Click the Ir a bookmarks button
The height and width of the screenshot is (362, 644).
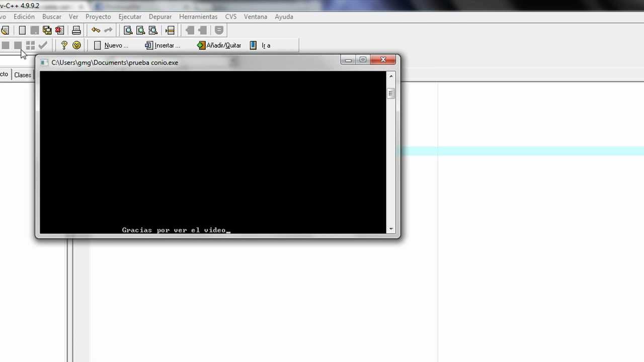[x=260, y=45]
